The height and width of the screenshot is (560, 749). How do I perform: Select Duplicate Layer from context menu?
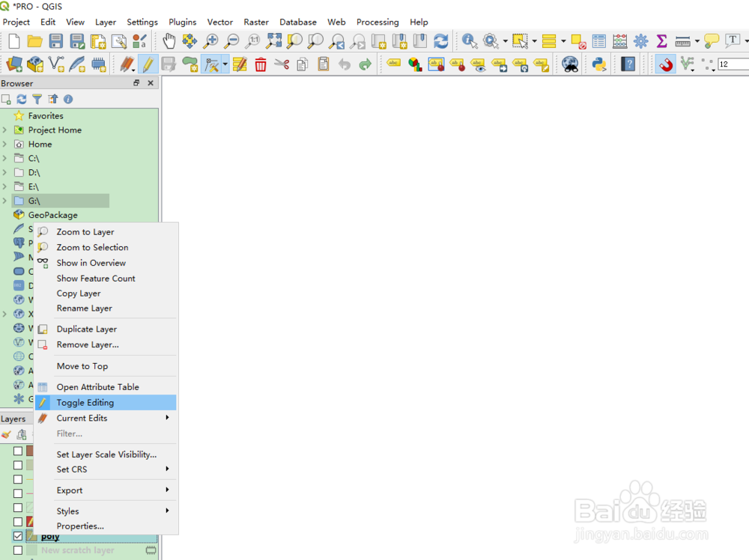[106, 329]
